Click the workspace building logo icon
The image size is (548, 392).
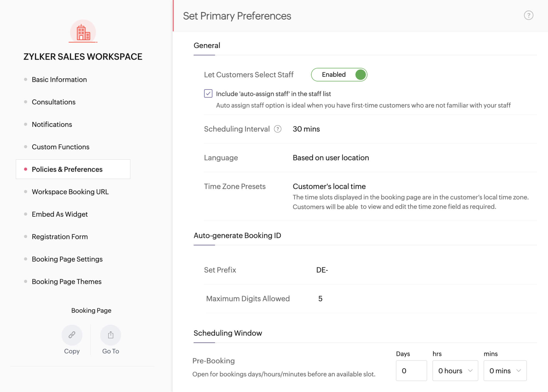[x=83, y=33]
